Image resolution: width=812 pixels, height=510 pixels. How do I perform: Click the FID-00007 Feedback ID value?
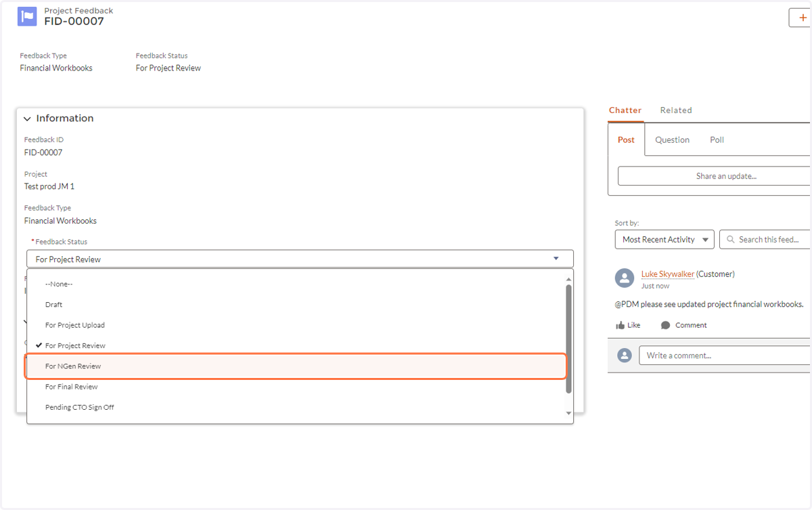click(43, 152)
